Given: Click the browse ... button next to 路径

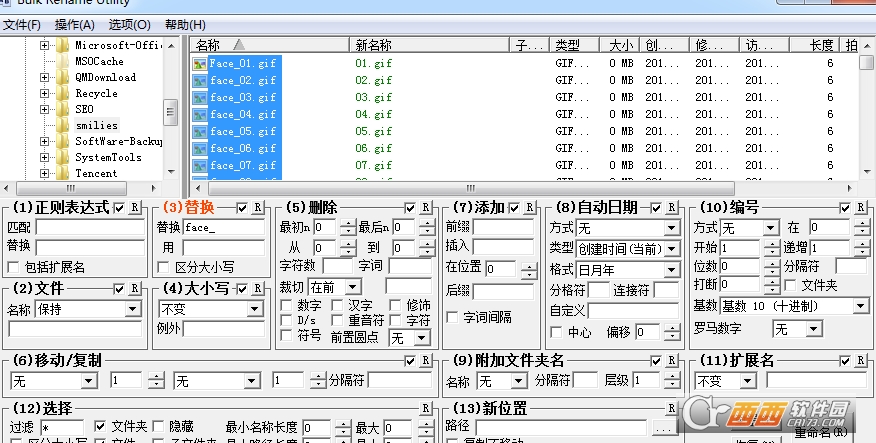Looking at the screenshot, I should (x=663, y=428).
